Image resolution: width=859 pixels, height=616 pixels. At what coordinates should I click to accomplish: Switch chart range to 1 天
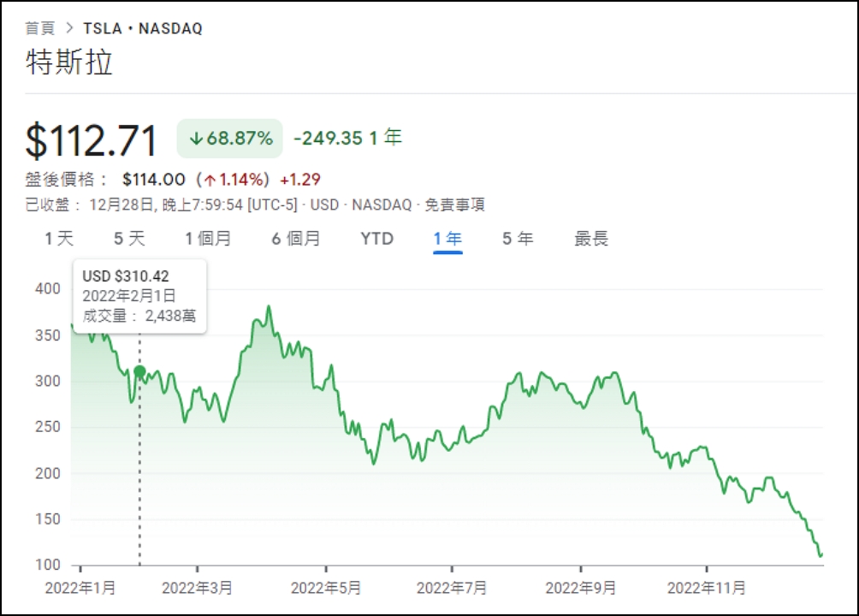59,239
